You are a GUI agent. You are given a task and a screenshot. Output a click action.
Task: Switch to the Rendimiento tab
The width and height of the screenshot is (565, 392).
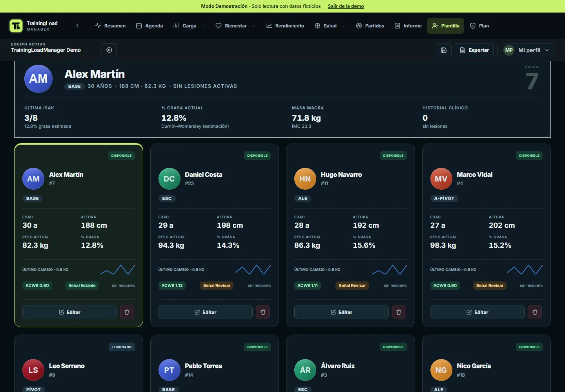(285, 26)
